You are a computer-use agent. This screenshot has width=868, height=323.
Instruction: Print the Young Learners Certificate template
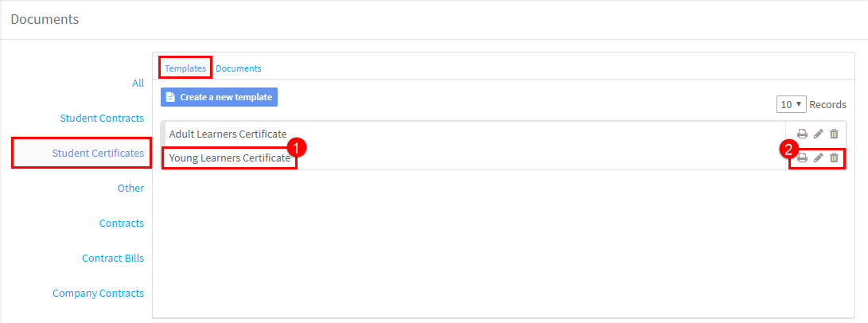[802, 158]
